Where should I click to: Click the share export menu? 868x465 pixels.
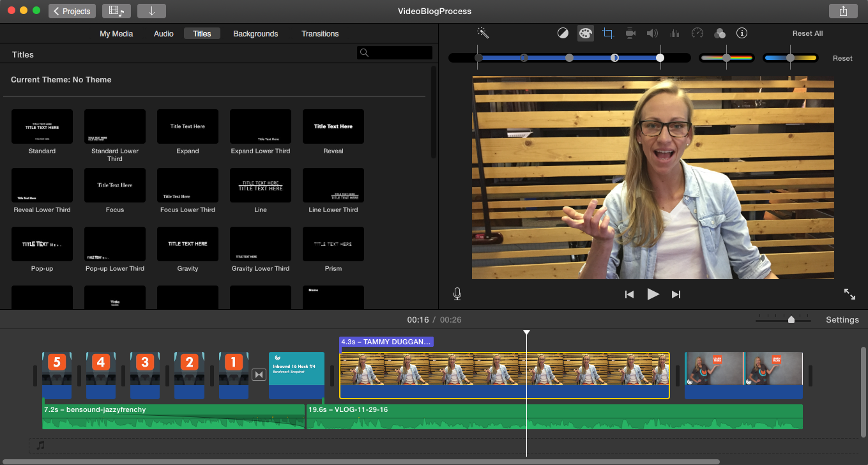point(843,11)
